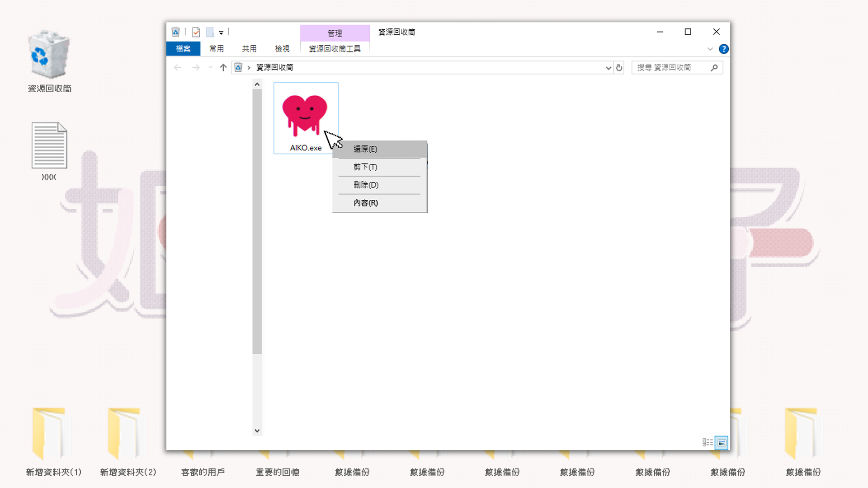
Task: Navigate up one level with Up arrow
Action: pyautogui.click(x=223, y=67)
